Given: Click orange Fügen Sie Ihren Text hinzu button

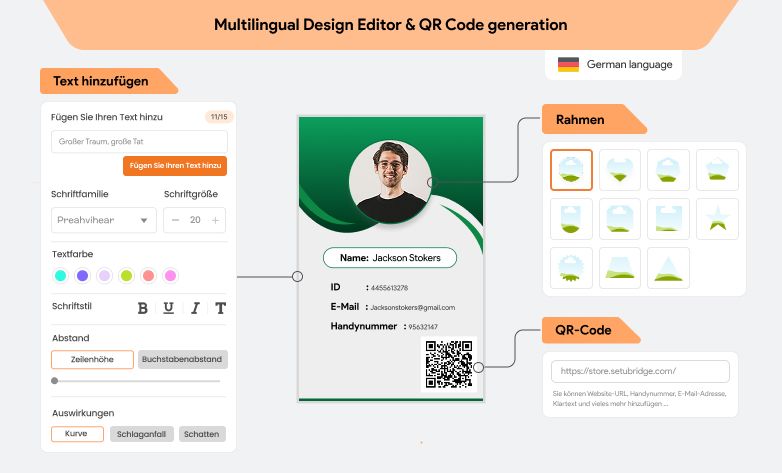Looking at the screenshot, I should pyautogui.click(x=175, y=166).
